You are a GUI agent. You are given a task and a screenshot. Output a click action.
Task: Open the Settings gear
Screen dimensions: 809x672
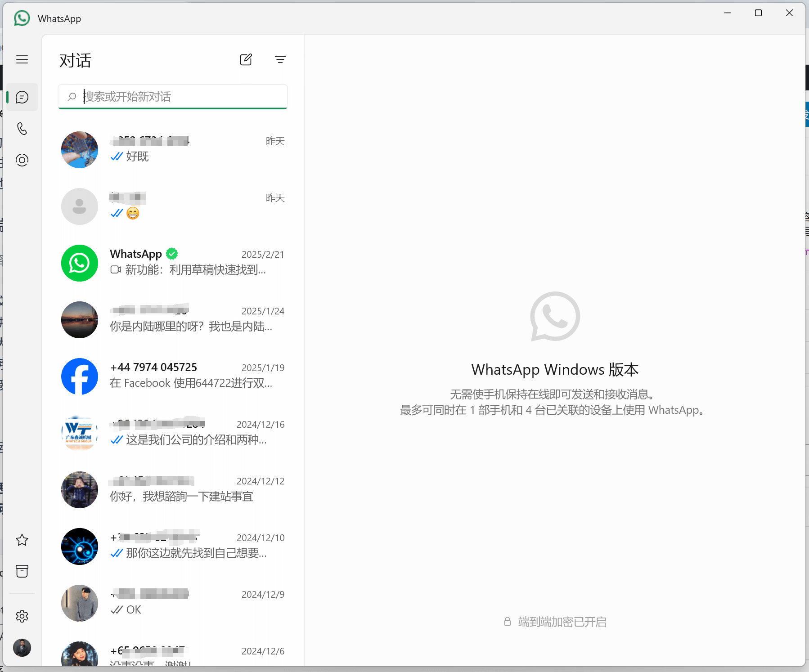click(x=22, y=616)
